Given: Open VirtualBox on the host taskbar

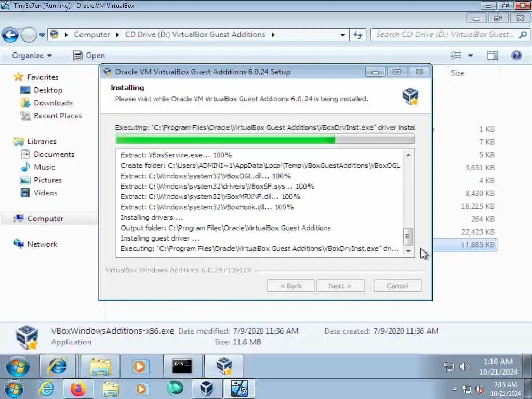Looking at the screenshot, I should [206, 389].
